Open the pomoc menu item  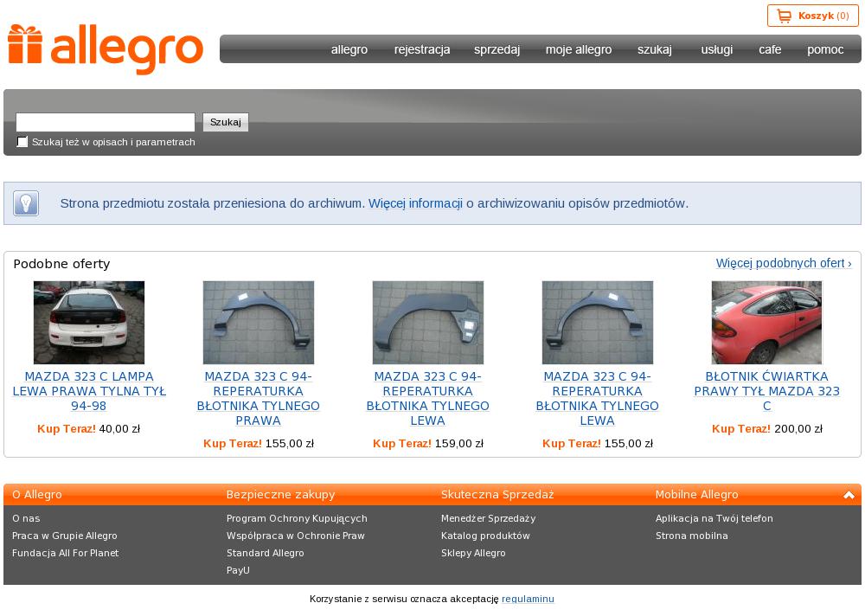(825, 49)
